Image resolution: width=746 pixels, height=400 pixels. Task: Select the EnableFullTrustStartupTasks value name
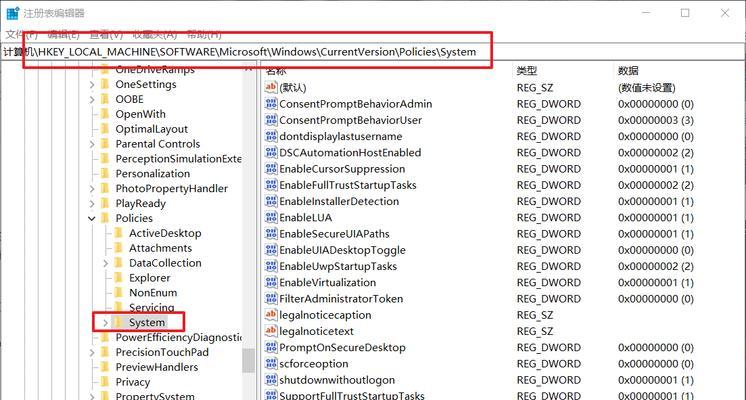[x=348, y=185]
